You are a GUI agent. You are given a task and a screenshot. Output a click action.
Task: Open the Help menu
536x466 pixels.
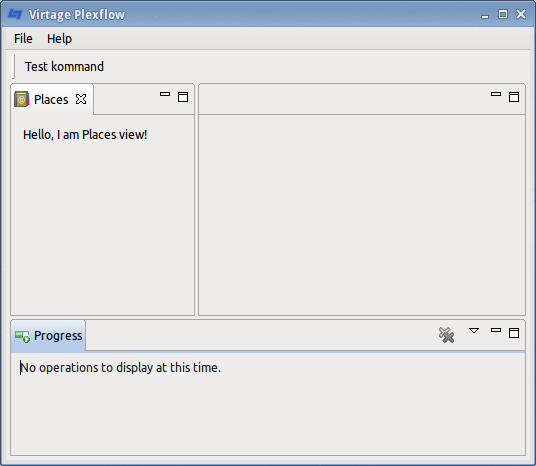coord(59,39)
